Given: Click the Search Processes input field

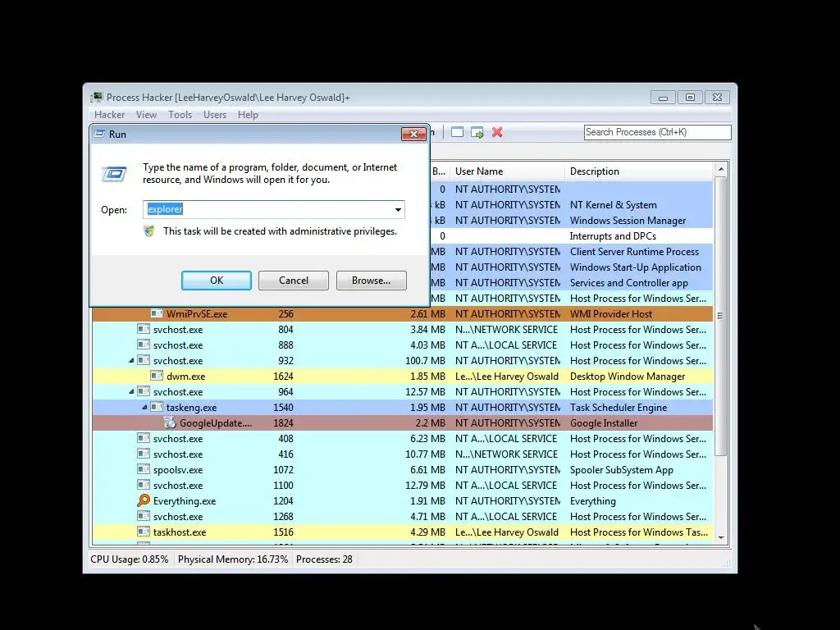Looking at the screenshot, I should 657,132.
